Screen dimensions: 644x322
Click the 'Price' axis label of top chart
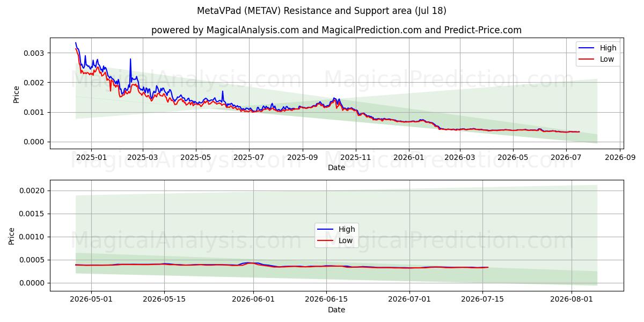point(16,94)
